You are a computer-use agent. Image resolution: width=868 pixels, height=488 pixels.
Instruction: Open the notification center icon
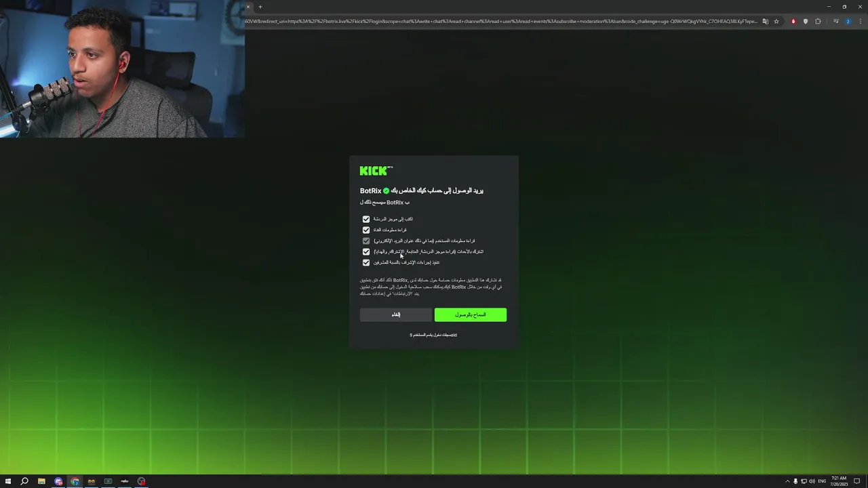[857, 481]
